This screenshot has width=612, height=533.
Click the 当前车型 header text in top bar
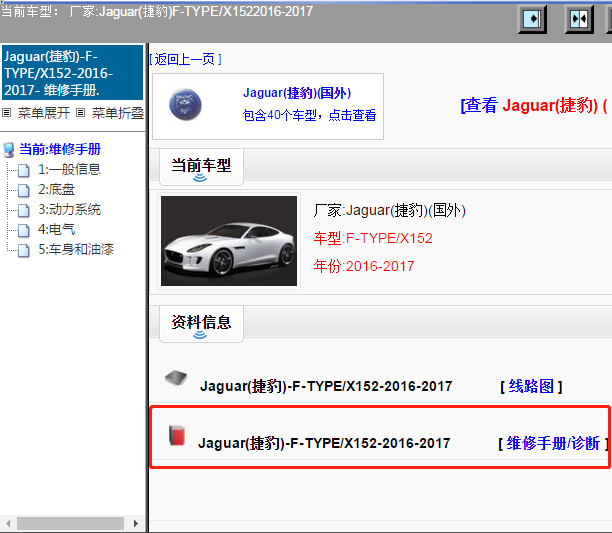point(157,11)
